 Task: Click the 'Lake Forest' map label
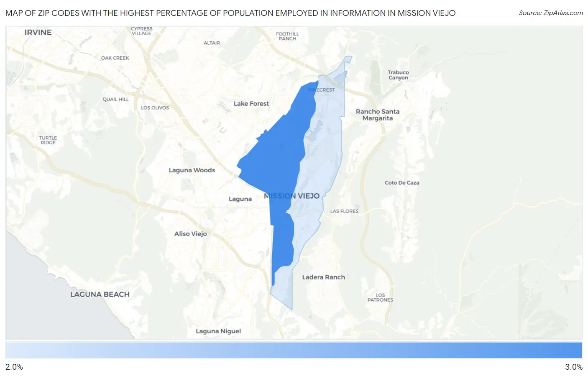[x=251, y=103]
